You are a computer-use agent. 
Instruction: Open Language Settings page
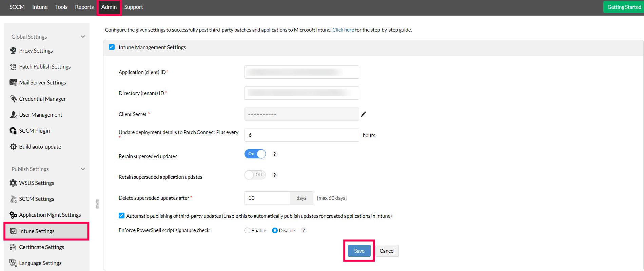pos(40,263)
